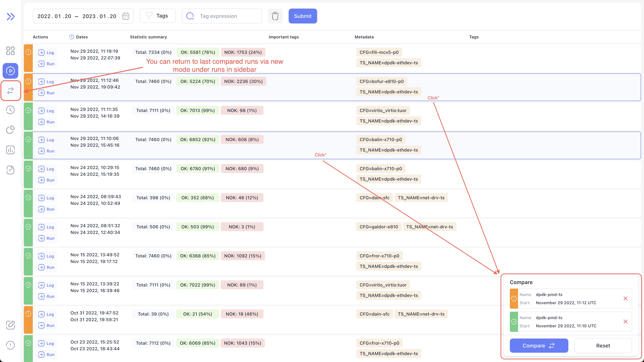Open the Tags filter dropdown
644x362 pixels.
pyautogui.click(x=157, y=16)
